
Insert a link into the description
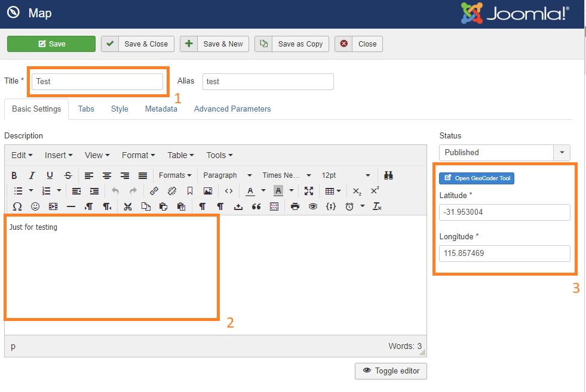point(154,191)
